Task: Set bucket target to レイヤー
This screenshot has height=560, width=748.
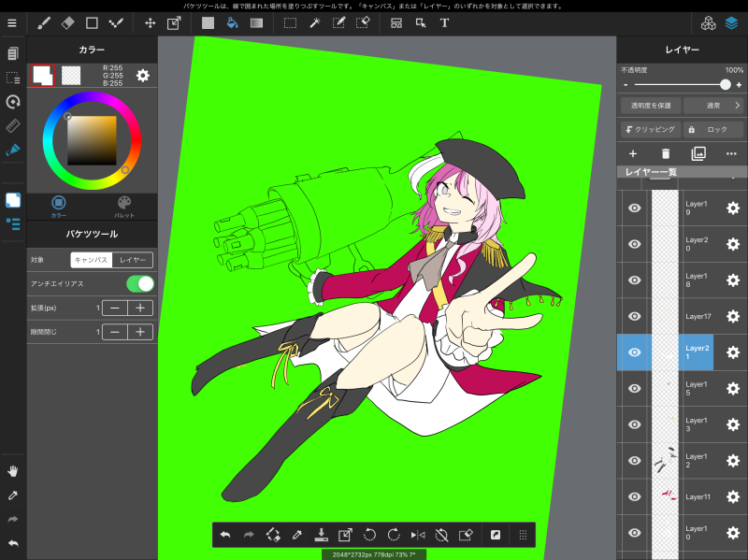Action: click(x=132, y=260)
